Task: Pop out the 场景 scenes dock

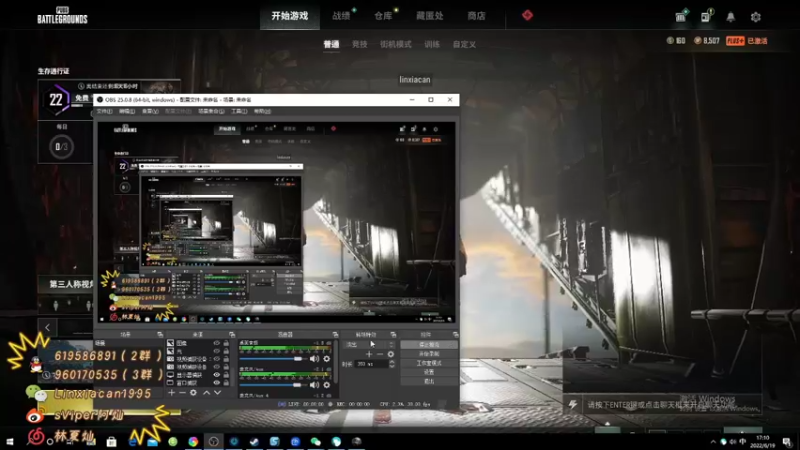Action: (160, 335)
